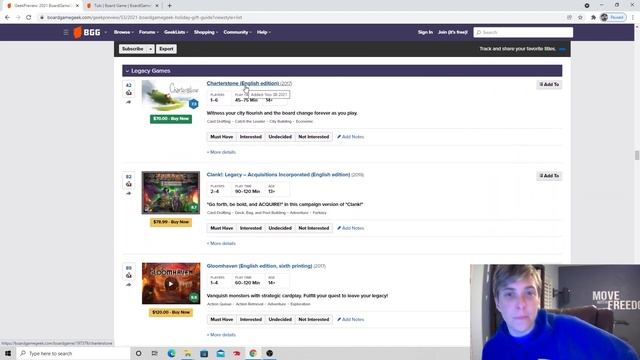
Task: Expand More details for Gloomhaven
Action: click(x=221, y=335)
